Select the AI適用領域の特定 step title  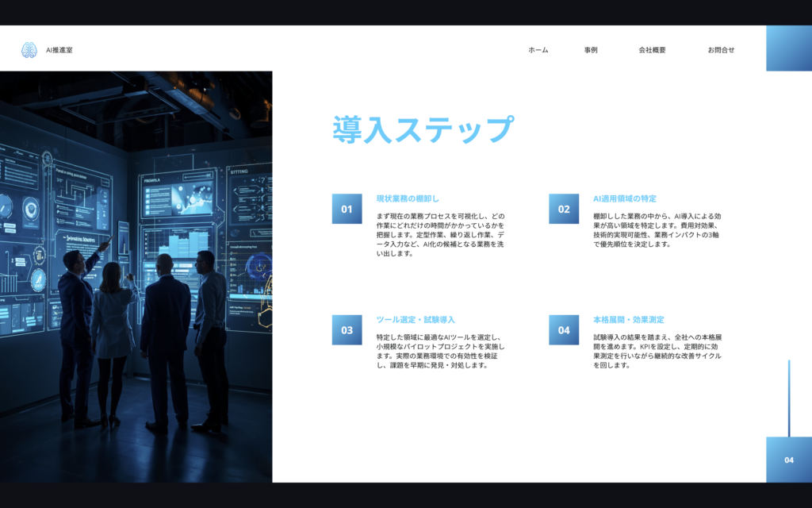point(625,198)
